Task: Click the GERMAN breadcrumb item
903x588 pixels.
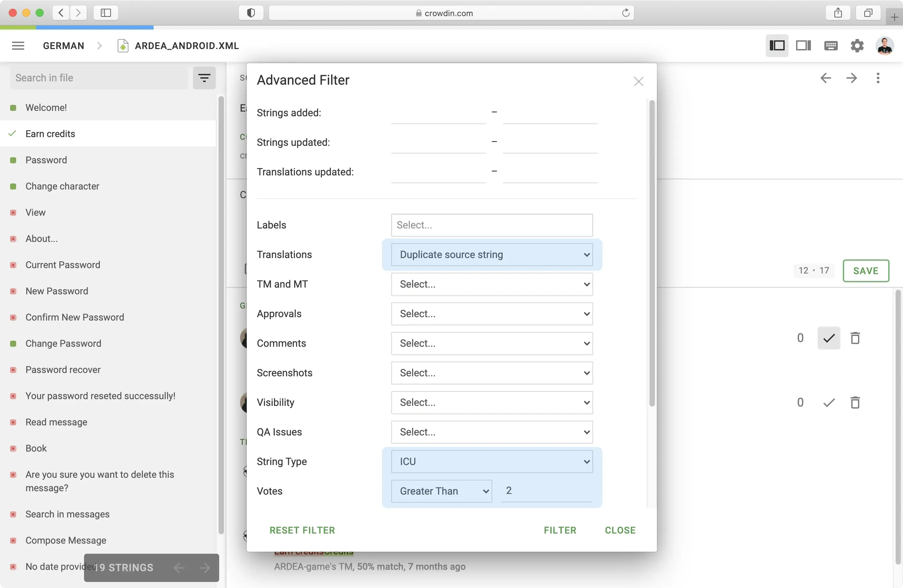Action: click(63, 46)
